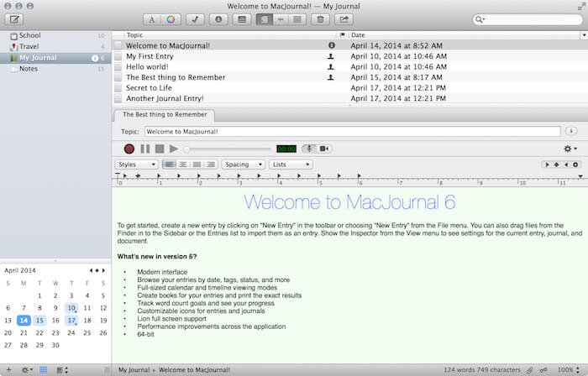Screen dimensions: 588x376
Task: Click status icon of Hello world! entry
Action: pos(331,66)
